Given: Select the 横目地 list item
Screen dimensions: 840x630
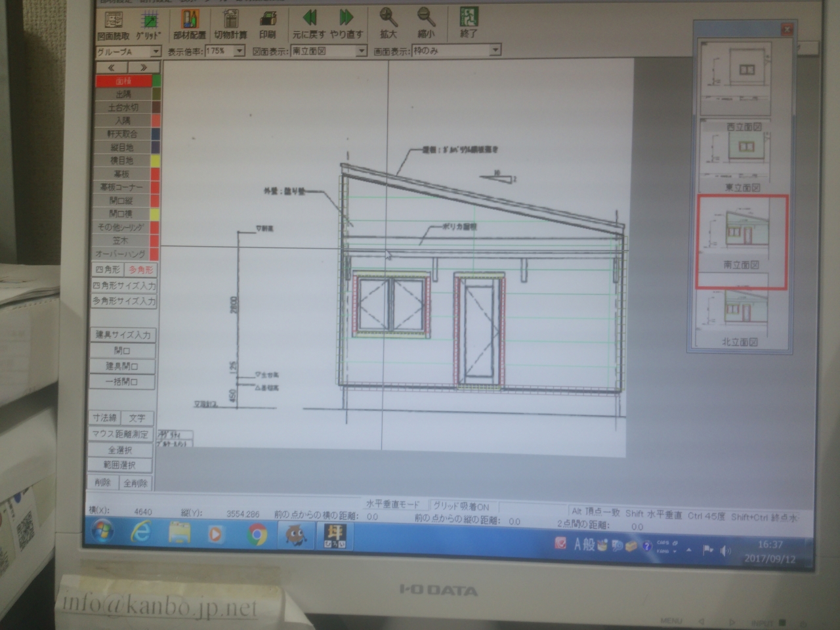Looking at the screenshot, I should point(123,161).
